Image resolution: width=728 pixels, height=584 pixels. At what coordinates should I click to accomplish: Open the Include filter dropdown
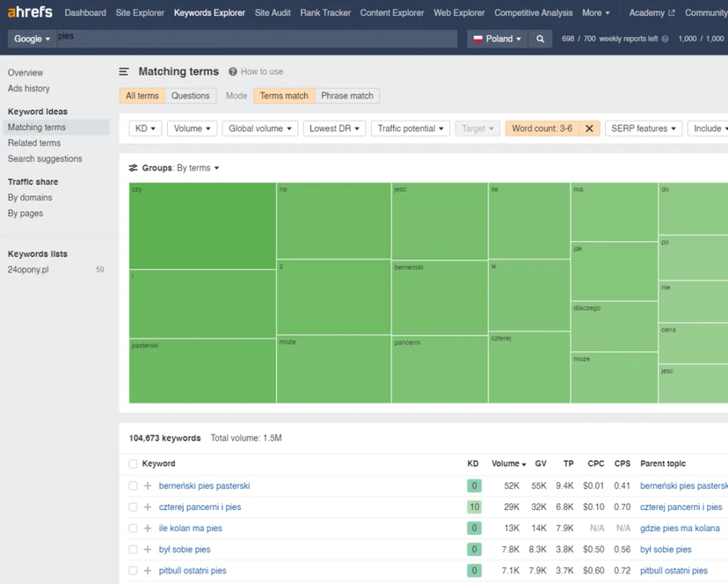pyautogui.click(x=710, y=128)
